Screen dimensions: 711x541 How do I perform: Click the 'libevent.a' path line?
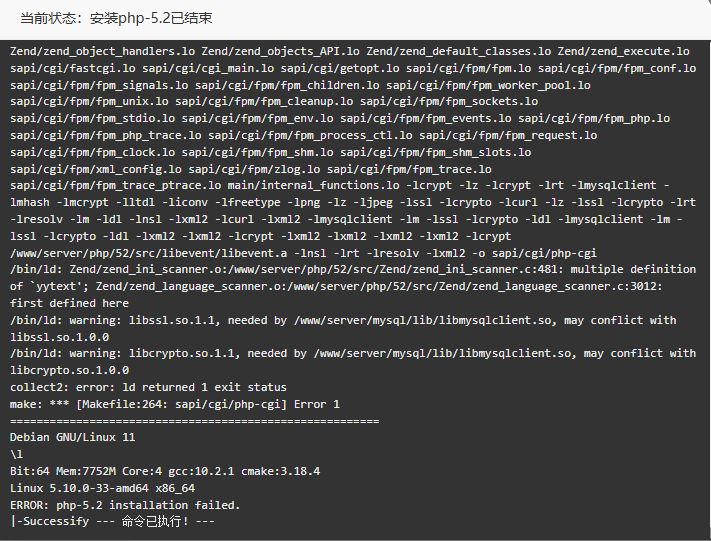(x=303, y=253)
